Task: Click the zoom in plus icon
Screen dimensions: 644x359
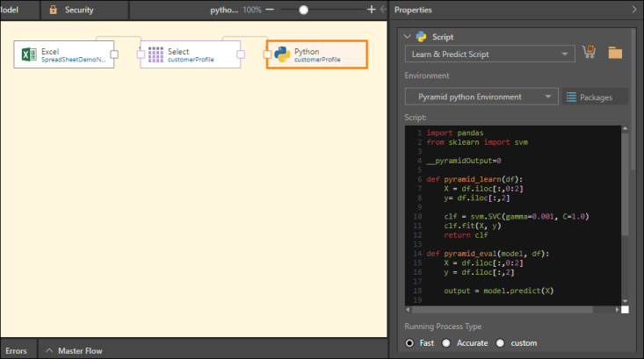Action: pyautogui.click(x=371, y=10)
